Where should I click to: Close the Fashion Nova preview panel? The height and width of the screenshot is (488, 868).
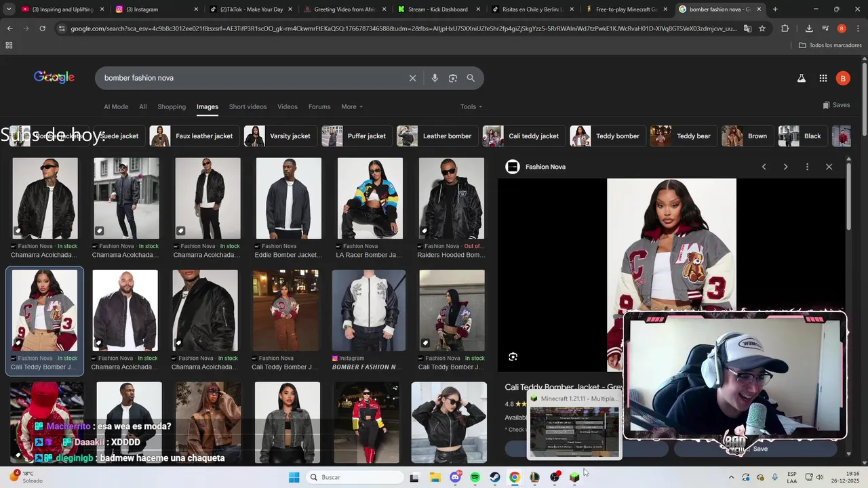pos(829,167)
